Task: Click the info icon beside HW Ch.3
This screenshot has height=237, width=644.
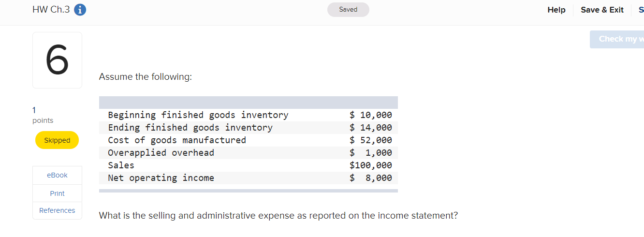Action: 80,10
